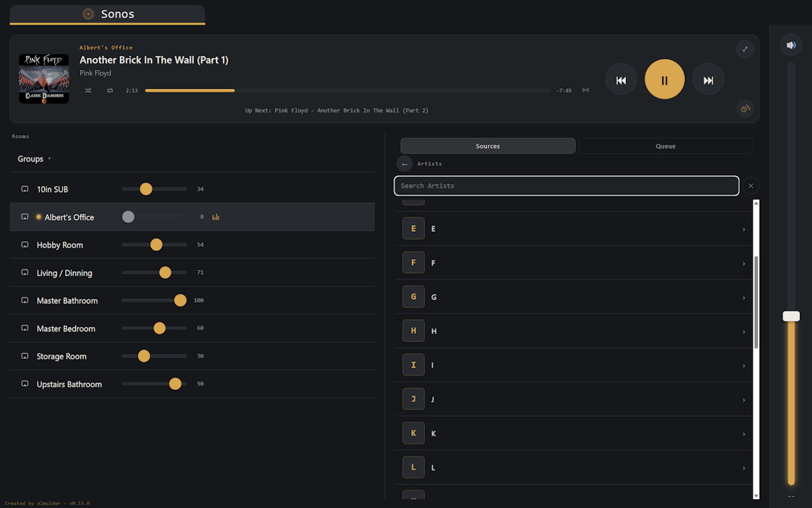Pause the current song
Screen dimensions: 812x508
coord(665,79)
